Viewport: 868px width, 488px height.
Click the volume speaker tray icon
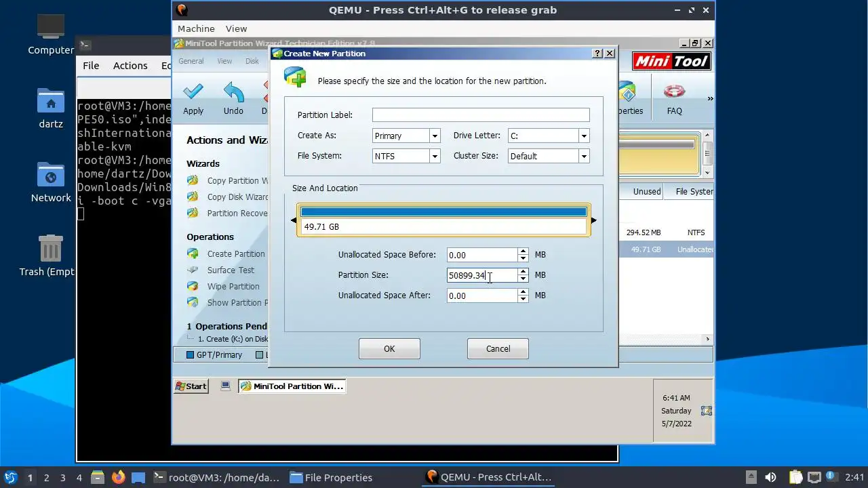[x=770, y=477]
